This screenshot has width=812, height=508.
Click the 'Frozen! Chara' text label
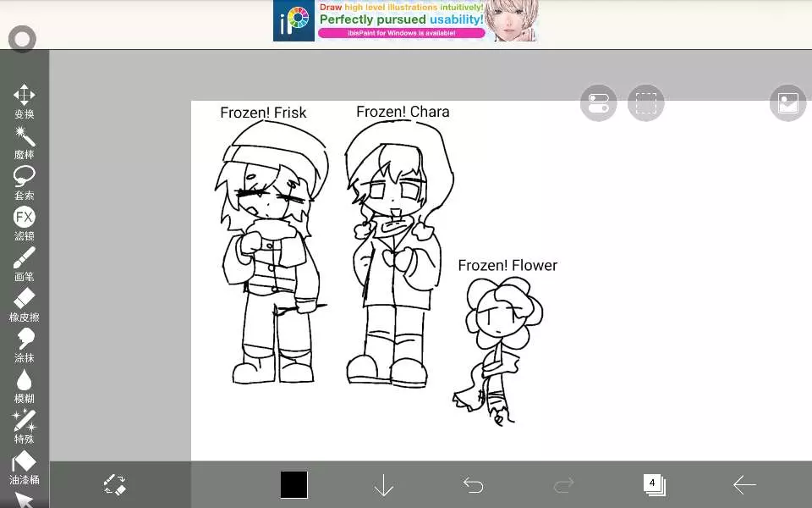(x=403, y=112)
